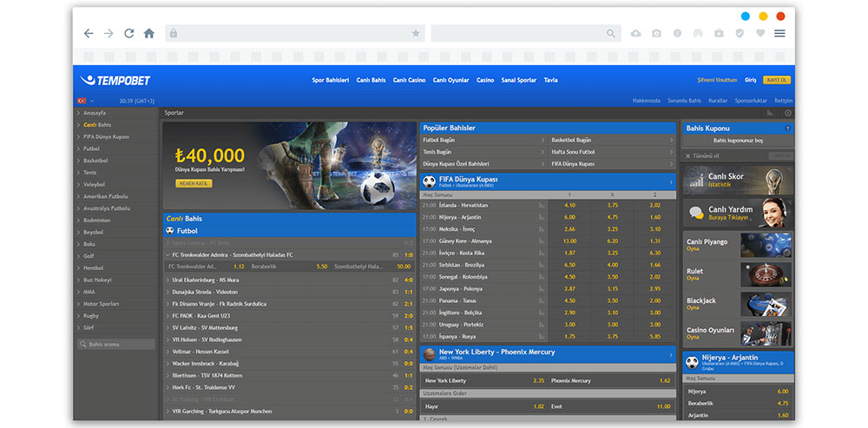The height and width of the screenshot is (428, 868).
Task: Click HEMEN KATIL on the banner
Action: pyautogui.click(x=194, y=183)
